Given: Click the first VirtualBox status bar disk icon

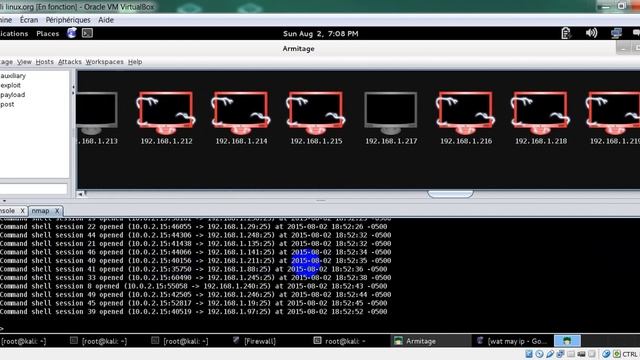Looking at the screenshot, I should [x=529, y=354].
